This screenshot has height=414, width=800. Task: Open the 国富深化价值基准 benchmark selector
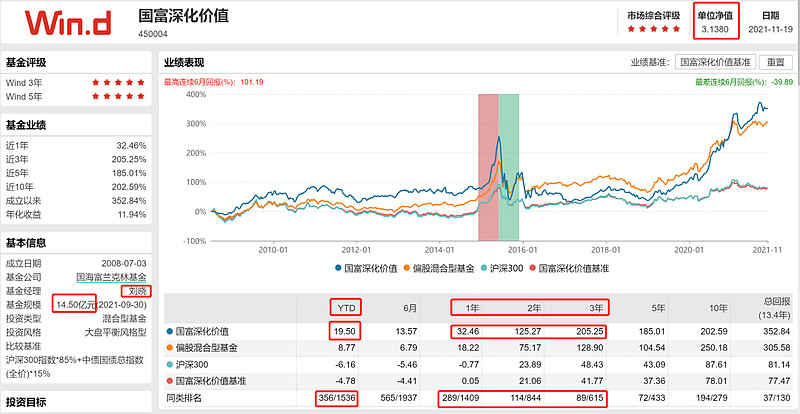tap(715, 62)
